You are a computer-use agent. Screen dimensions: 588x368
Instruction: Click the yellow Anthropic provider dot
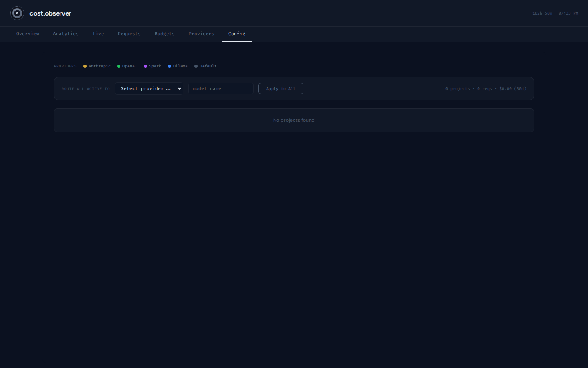pyautogui.click(x=85, y=66)
